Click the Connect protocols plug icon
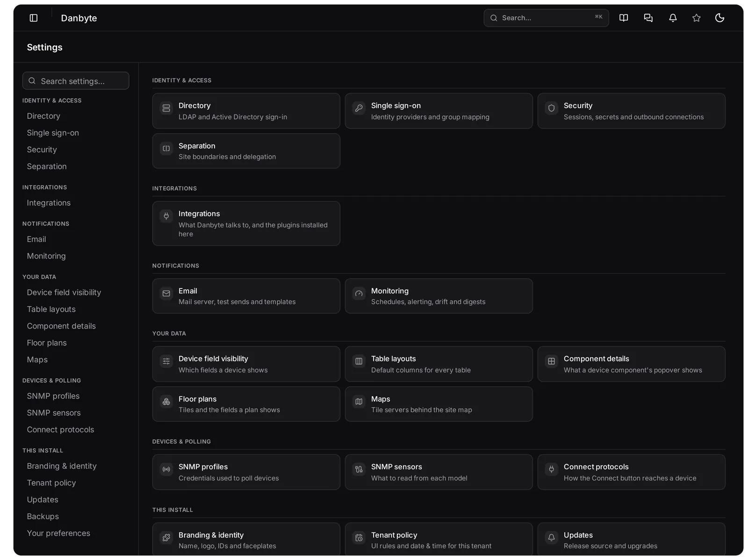 (551, 469)
